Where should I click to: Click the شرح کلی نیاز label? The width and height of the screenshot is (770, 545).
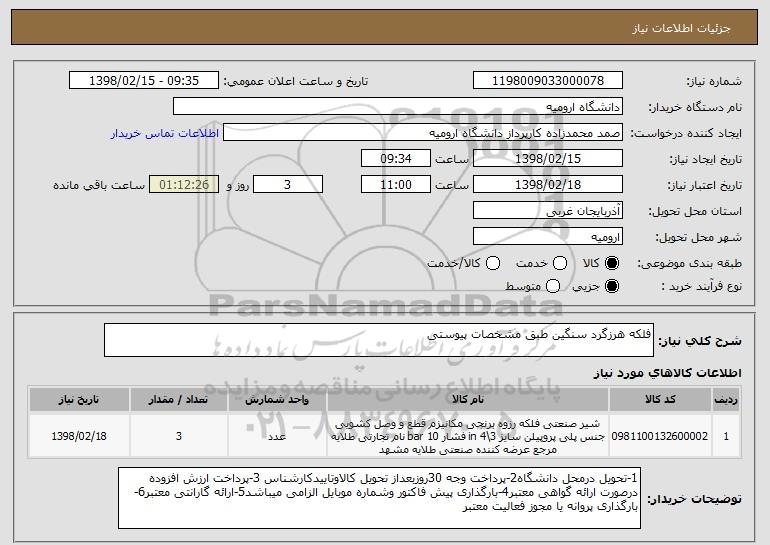(x=700, y=341)
